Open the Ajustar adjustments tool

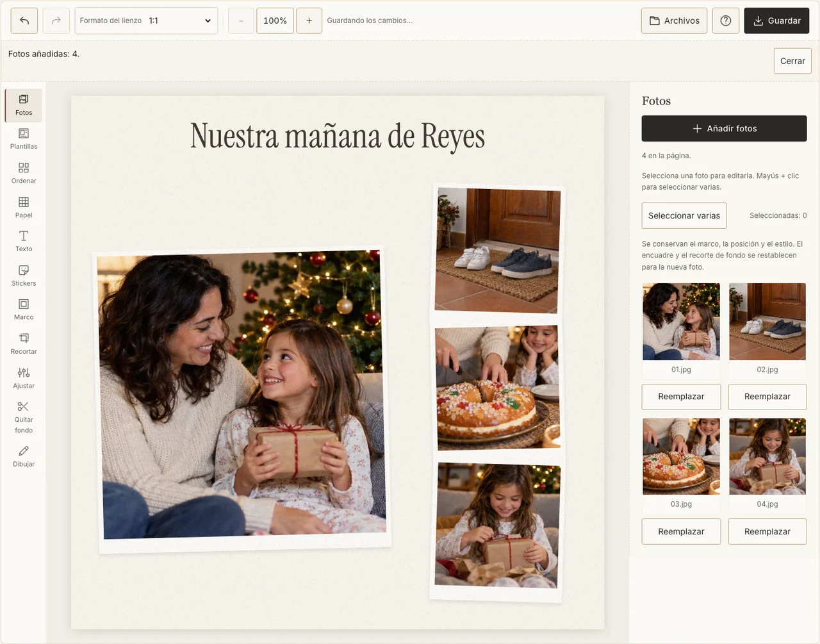(24, 379)
